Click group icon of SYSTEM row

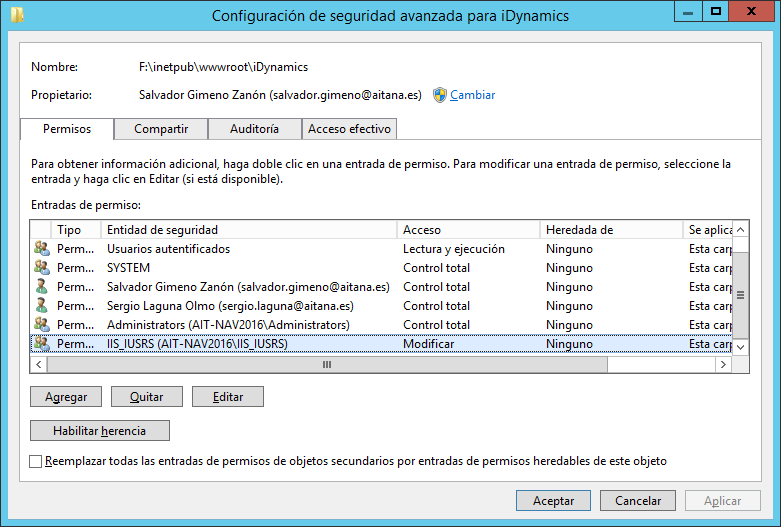point(42,267)
